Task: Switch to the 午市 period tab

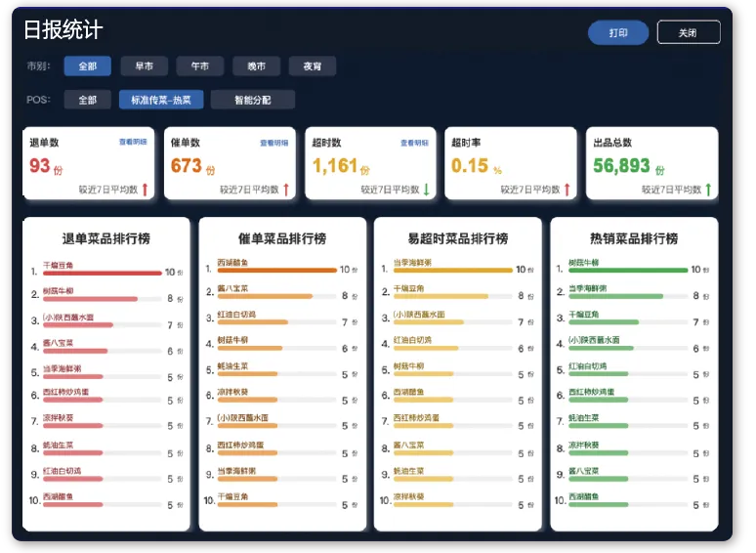Action: pyautogui.click(x=200, y=66)
